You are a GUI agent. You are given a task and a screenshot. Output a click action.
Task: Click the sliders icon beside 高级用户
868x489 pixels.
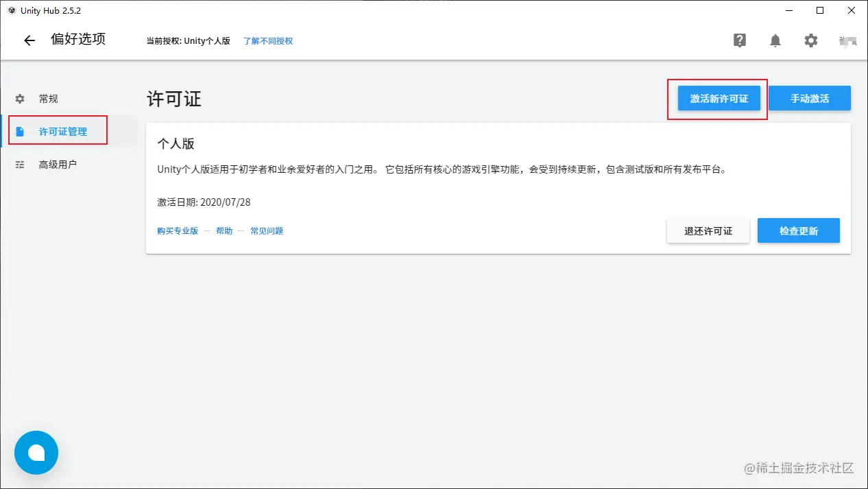coord(20,165)
